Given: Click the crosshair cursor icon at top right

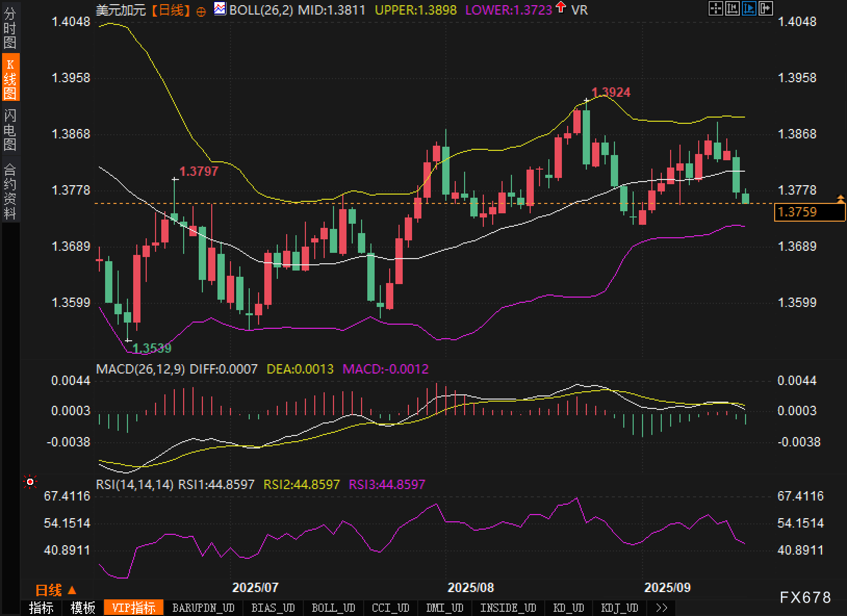Looking at the screenshot, I should pos(716,8).
